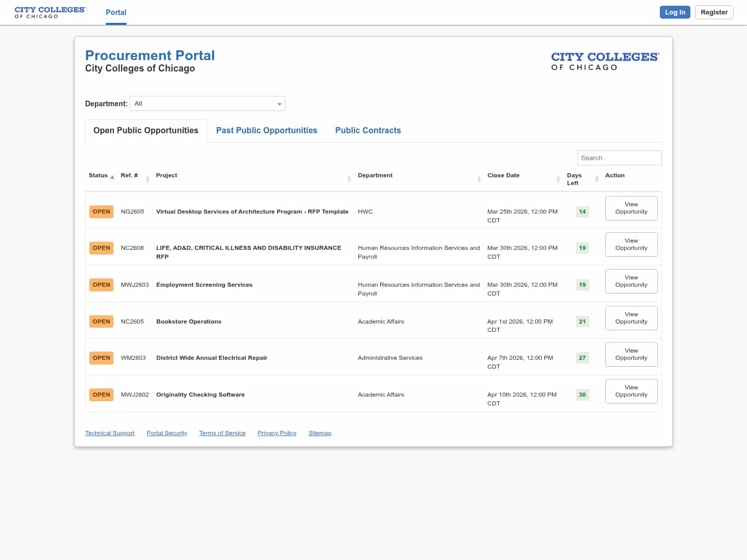Open Employment Screening Services project title
Screen dimensions: 747x560
coord(204,285)
